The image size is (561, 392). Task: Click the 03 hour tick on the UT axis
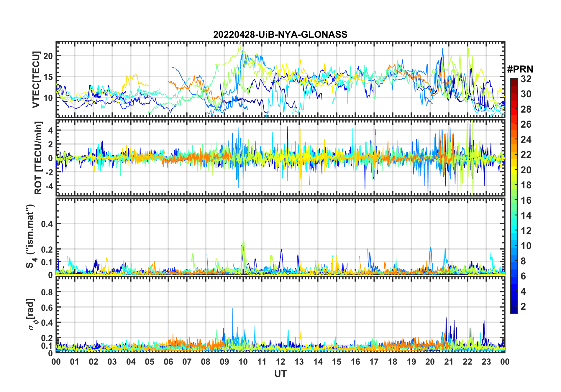[x=112, y=362]
